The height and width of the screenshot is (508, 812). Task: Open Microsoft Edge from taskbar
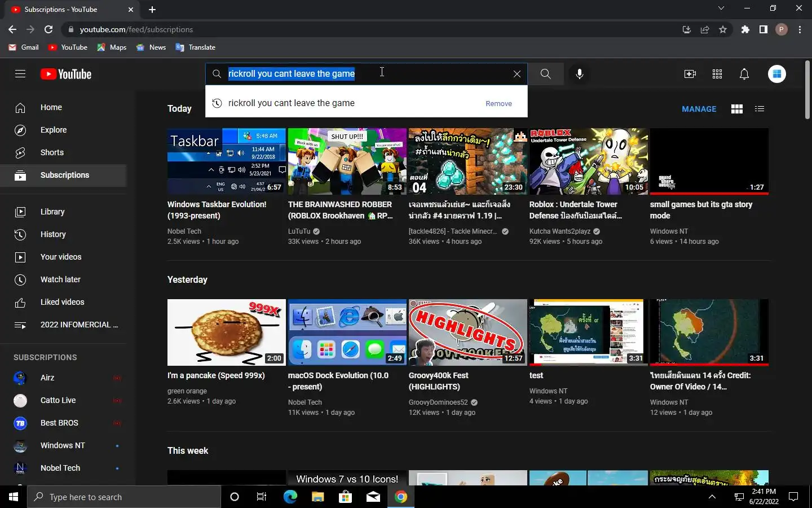[x=290, y=497]
